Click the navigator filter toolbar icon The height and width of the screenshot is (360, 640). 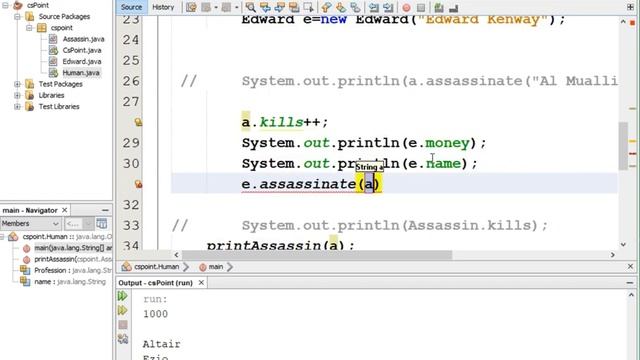click(x=102, y=223)
